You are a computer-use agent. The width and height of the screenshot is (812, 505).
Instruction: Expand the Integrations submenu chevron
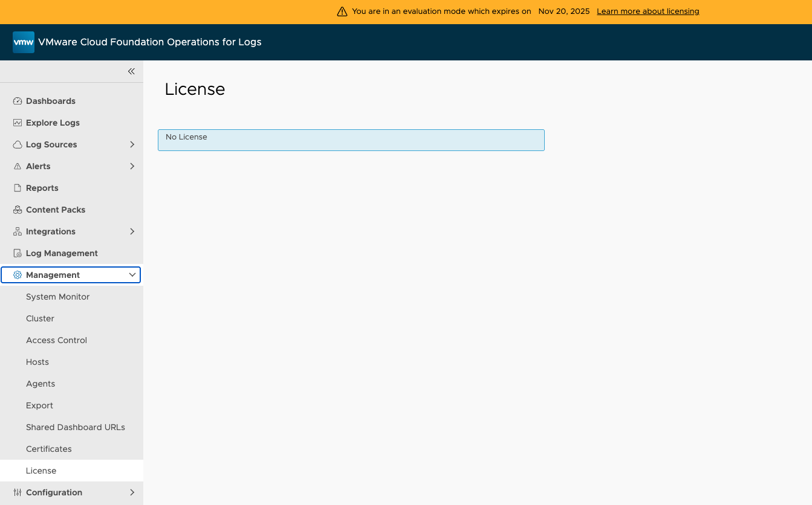(x=132, y=231)
